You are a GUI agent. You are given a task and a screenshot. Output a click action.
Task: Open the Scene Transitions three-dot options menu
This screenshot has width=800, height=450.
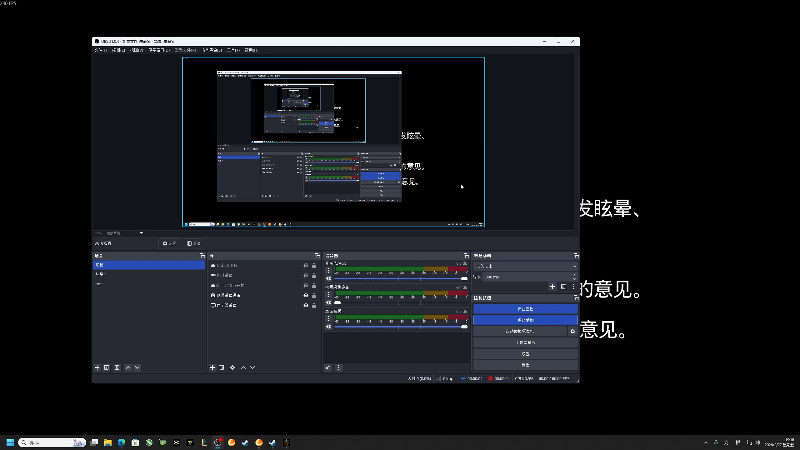coord(573,287)
